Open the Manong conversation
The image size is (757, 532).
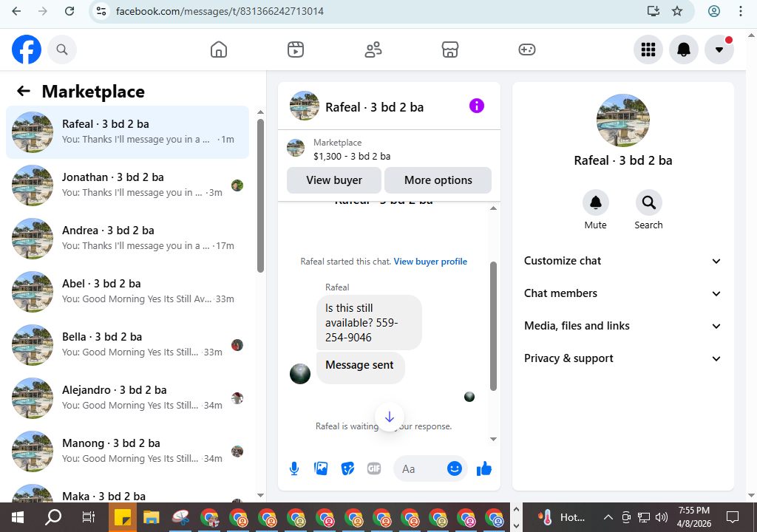(127, 451)
